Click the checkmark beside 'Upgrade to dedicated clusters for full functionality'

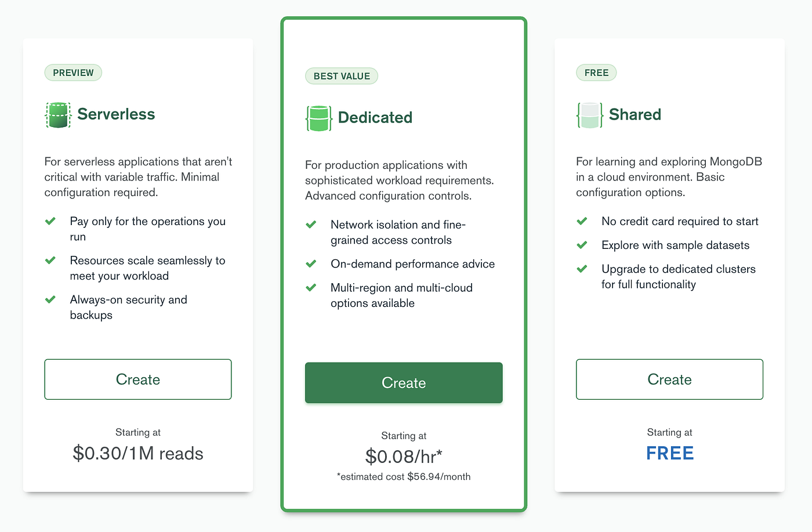[x=582, y=269]
